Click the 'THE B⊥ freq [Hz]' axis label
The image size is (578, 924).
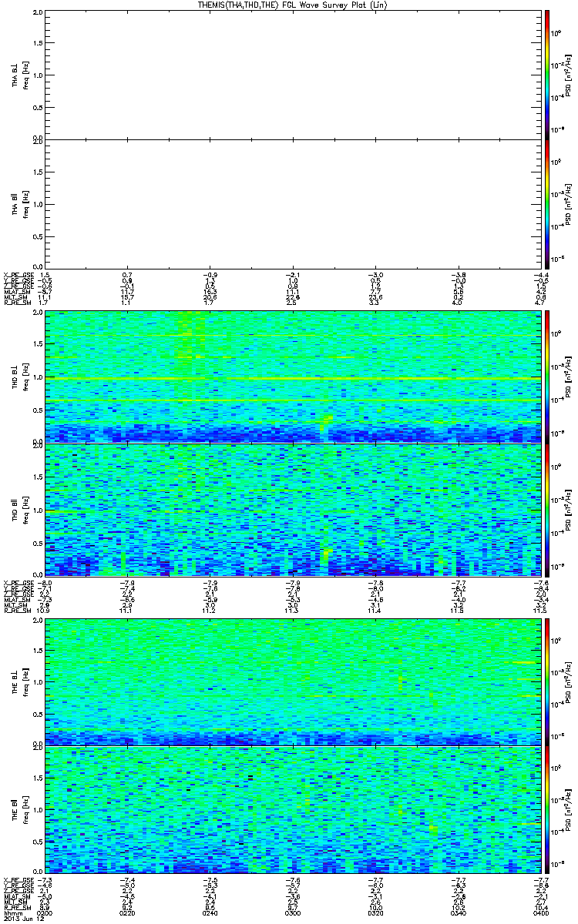click(x=19, y=681)
